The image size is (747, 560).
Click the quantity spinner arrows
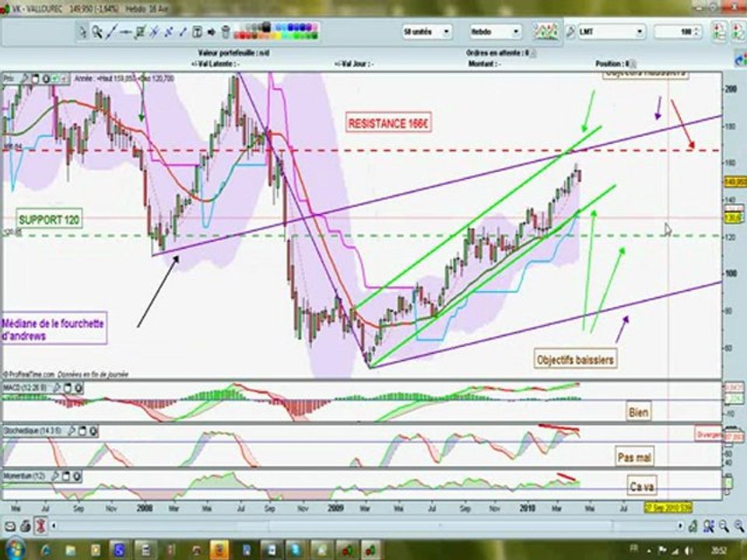[x=697, y=32]
